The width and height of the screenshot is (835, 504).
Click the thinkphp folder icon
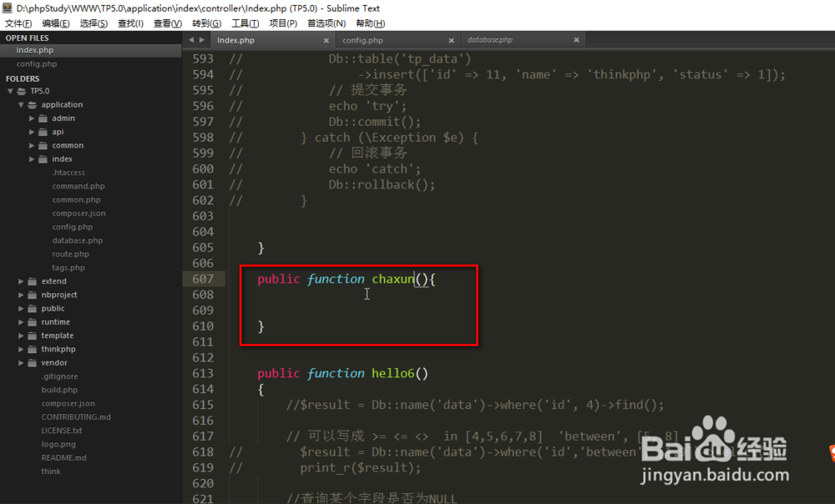[x=33, y=349]
